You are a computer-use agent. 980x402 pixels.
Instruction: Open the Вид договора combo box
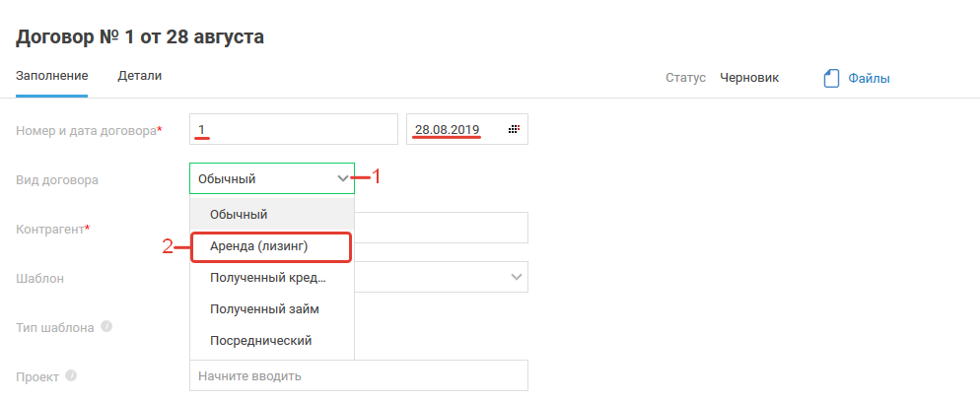pos(261,178)
